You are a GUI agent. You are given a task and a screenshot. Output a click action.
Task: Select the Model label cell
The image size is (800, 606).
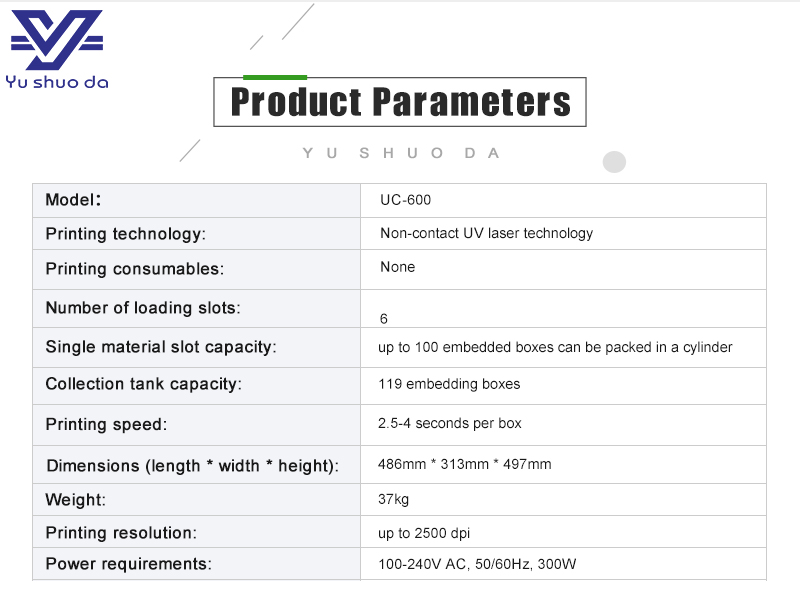(x=73, y=200)
